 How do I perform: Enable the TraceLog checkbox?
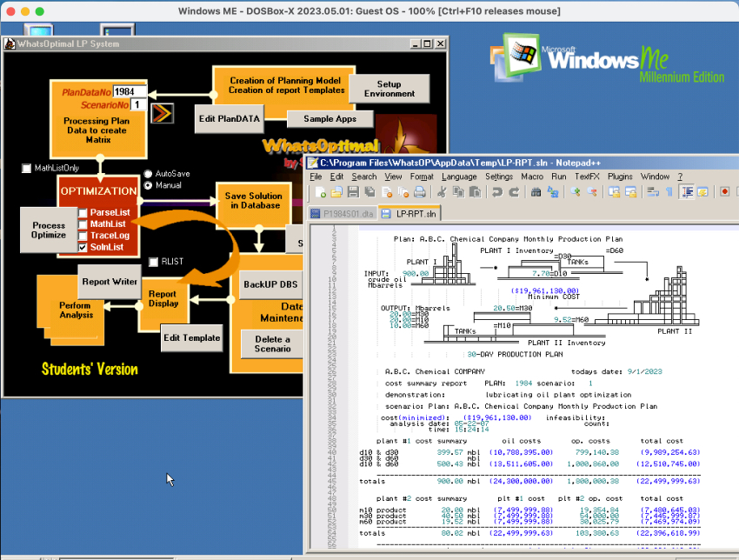point(83,236)
